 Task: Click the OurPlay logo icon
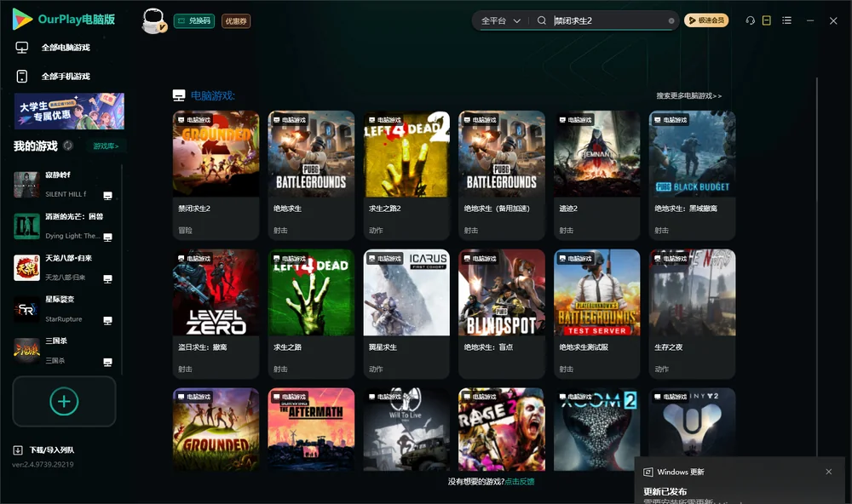22,20
